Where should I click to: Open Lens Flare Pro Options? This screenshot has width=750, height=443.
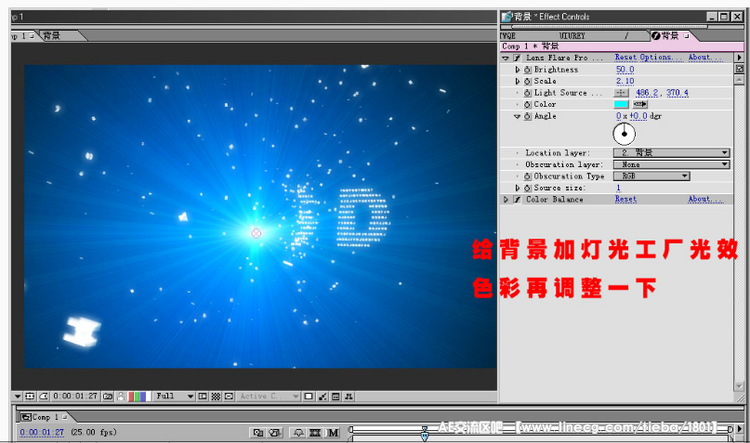662,57
